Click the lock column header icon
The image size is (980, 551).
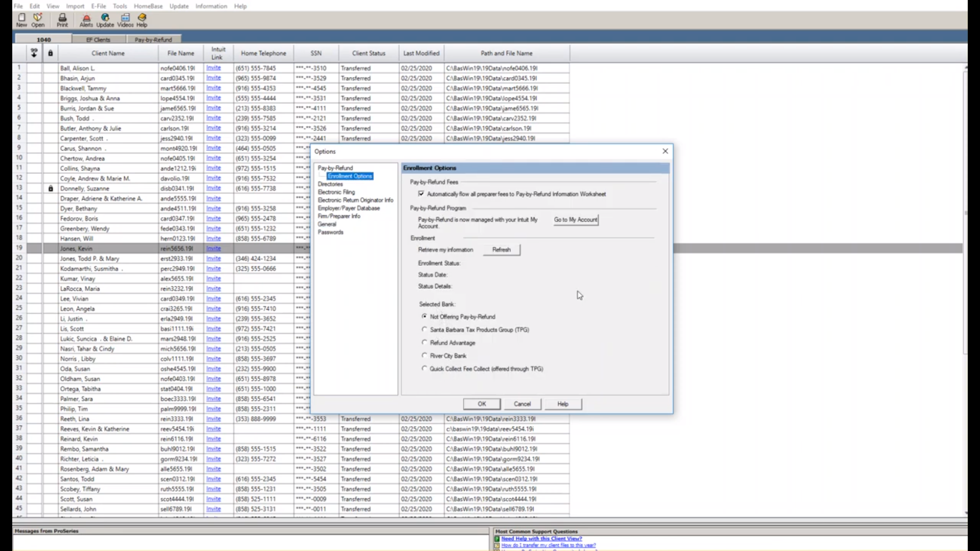[50, 53]
